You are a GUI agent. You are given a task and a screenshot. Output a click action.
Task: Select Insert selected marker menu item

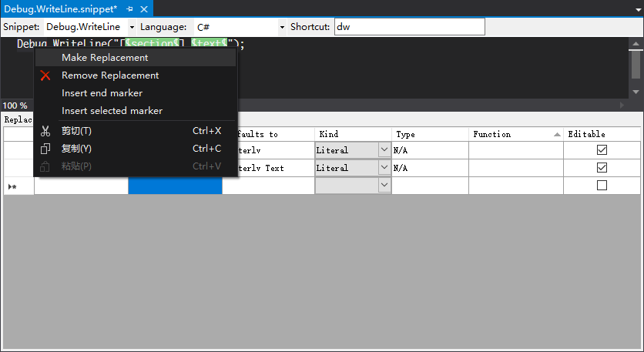112,111
